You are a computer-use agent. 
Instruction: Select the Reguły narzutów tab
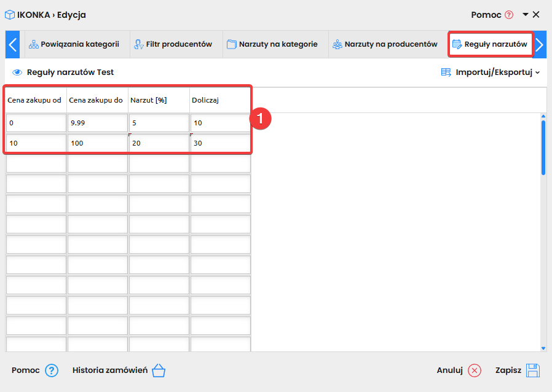point(489,44)
